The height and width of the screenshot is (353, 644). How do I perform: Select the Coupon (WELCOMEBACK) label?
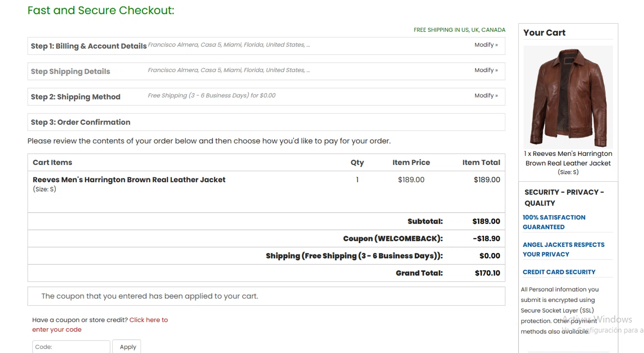pos(393,238)
